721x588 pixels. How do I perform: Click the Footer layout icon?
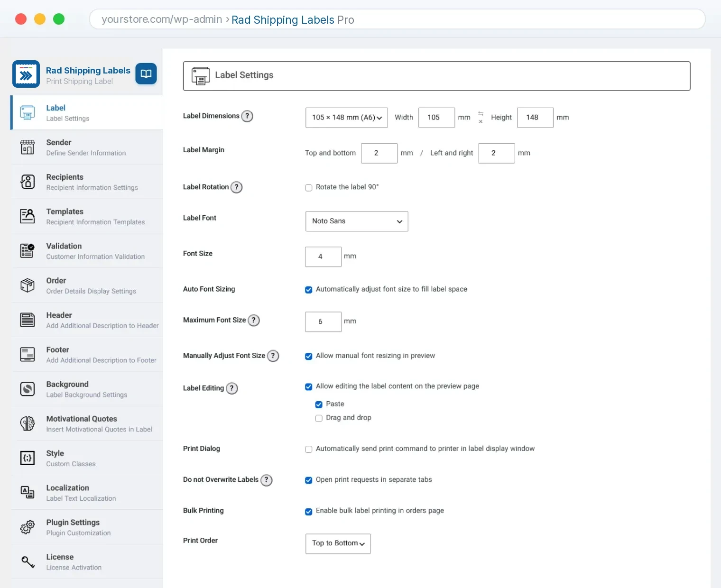28,354
